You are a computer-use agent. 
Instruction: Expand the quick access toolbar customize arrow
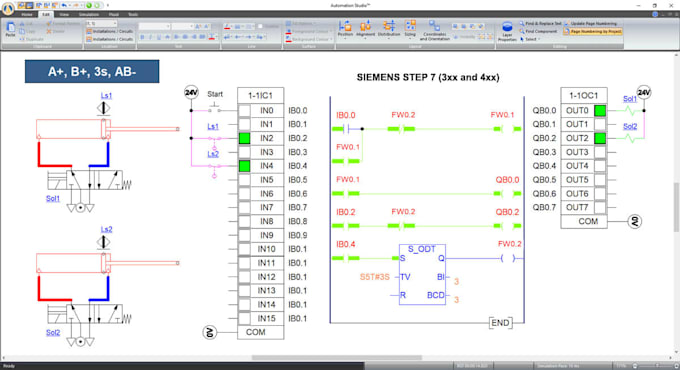coord(108,5)
